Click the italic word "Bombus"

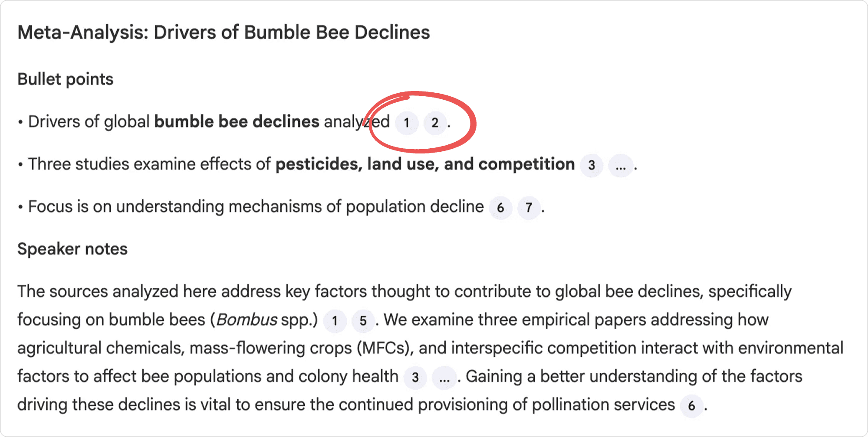coord(247,320)
